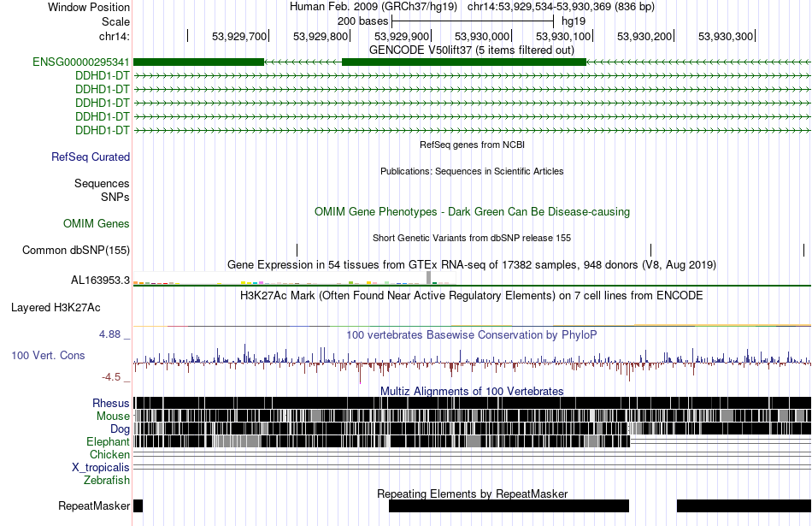The image size is (812, 526).
Task: Click the GENCODE V50lift37 track title
Action: click(x=471, y=50)
